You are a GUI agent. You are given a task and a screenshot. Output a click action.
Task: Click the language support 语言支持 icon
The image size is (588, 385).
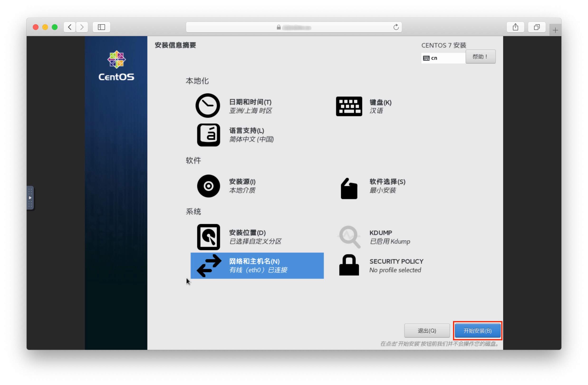pos(208,135)
